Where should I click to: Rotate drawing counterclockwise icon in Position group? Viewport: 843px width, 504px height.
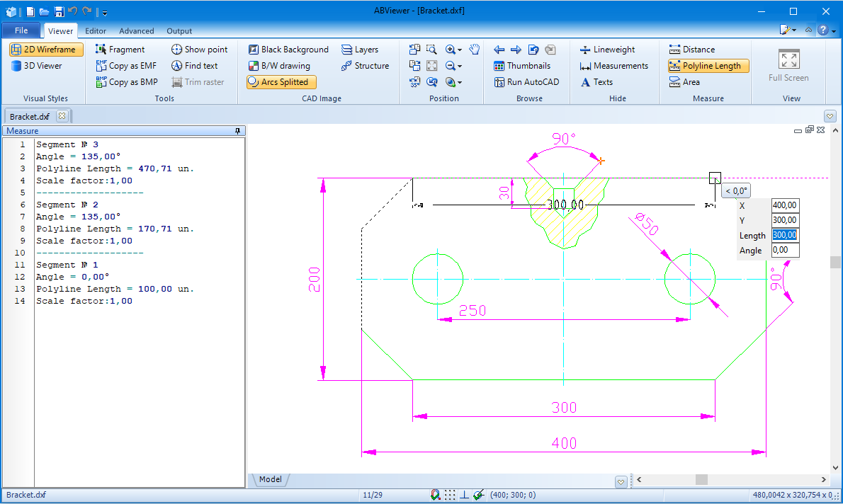pyautogui.click(x=414, y=50)
